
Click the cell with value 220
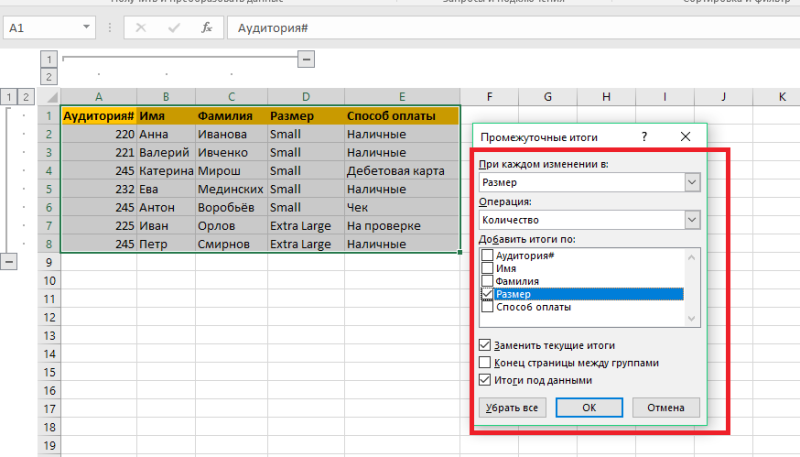(x=98, y=134)
